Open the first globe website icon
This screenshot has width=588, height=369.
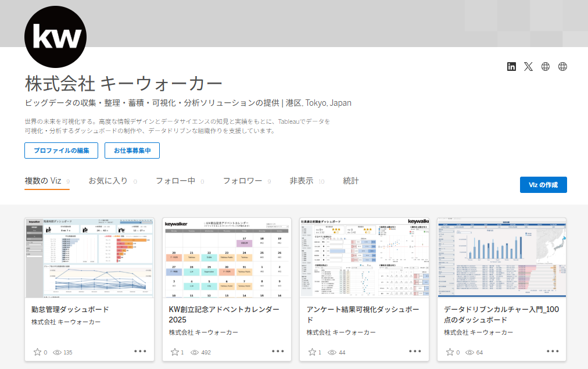545,66
